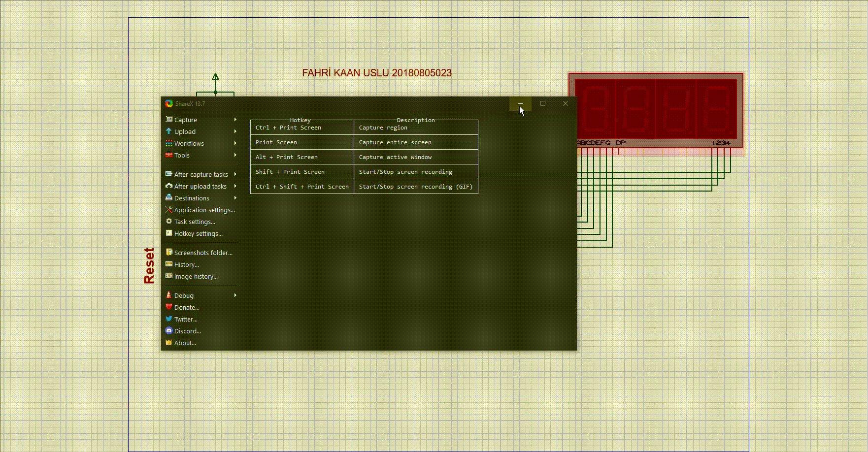Image resolution: width=868 pixels, height=452 pixels.
Task: Expand the After capture tasks submenu arrow
Action: coord(235,174)
